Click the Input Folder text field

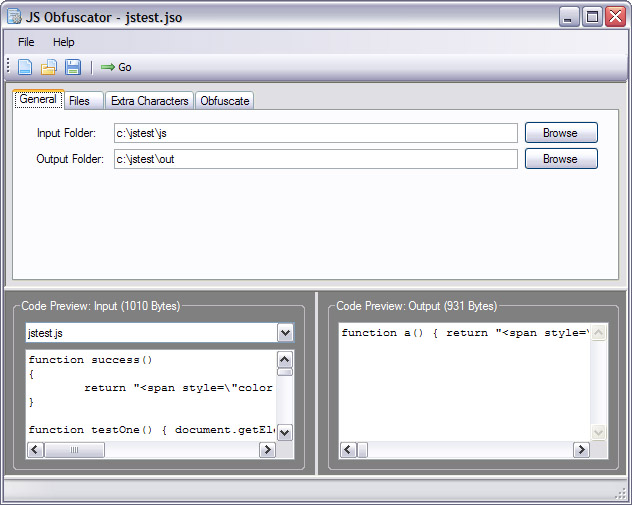(316, 133)
